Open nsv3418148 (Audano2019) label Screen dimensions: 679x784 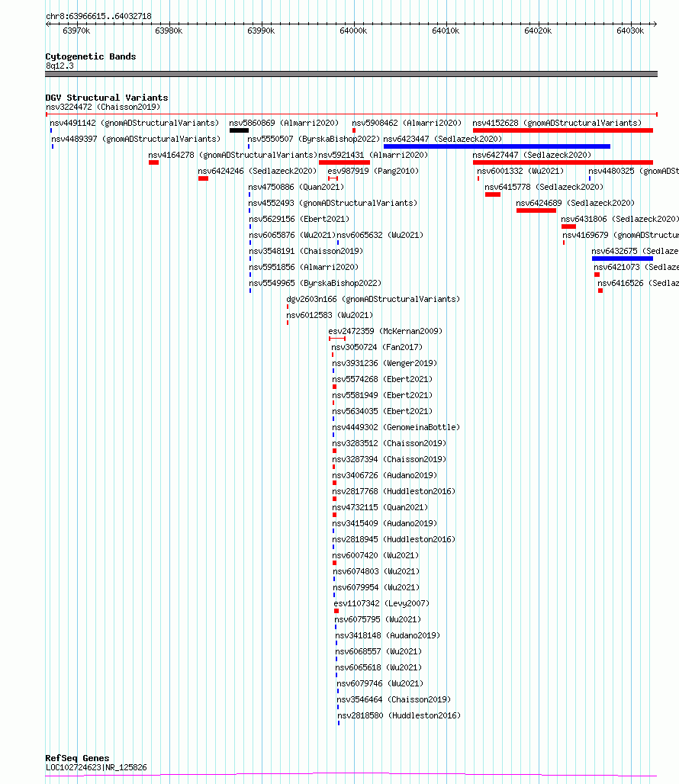tap(388, 635)
